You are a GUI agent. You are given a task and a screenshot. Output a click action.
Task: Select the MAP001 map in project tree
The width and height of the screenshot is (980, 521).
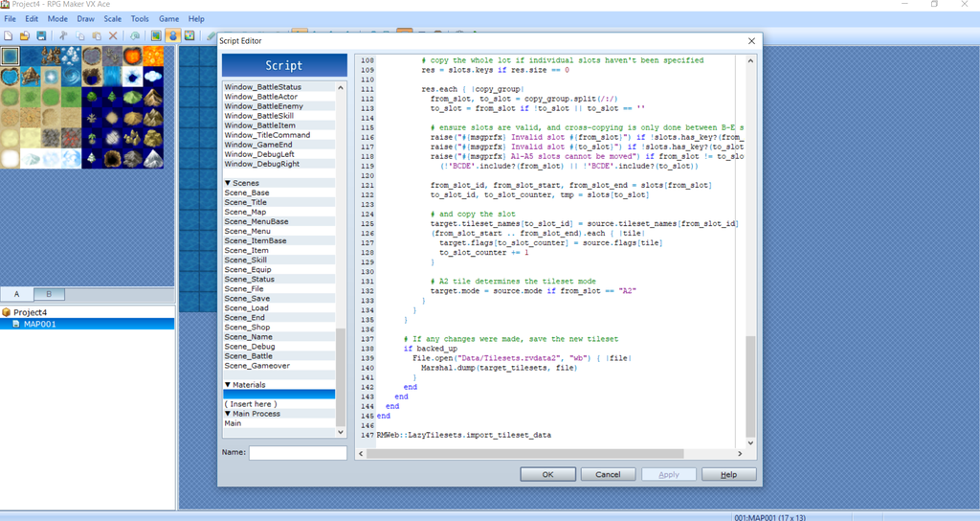[x=39, y=325]
